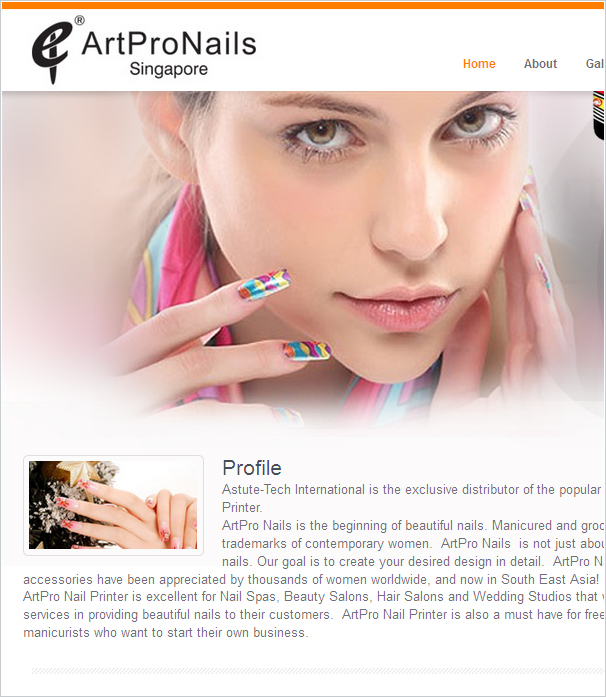Click the partially visible next slide image at the banner's right edge
The width and height of the screenshot is (606, 697).
pos(598,116)
